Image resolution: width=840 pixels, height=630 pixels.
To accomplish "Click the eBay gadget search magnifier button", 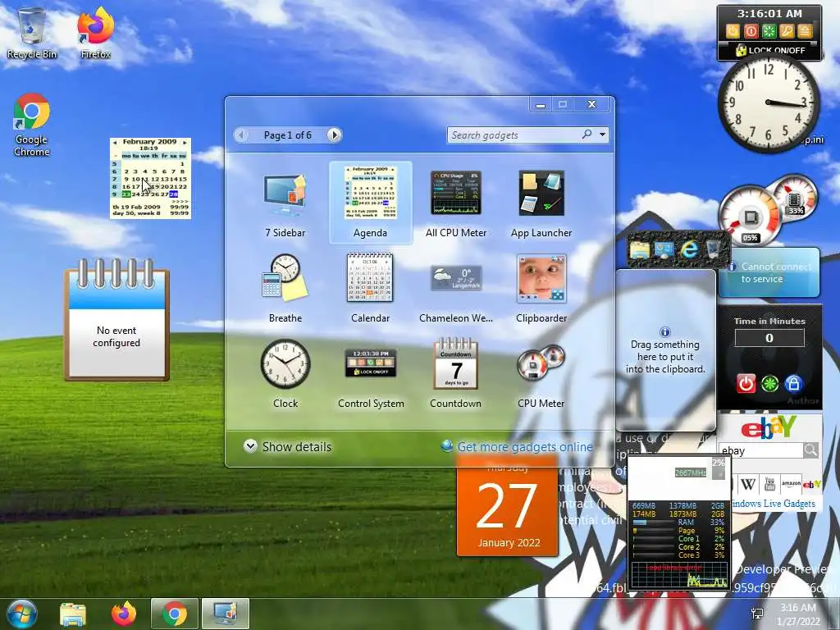I will (x=810, y=450).
